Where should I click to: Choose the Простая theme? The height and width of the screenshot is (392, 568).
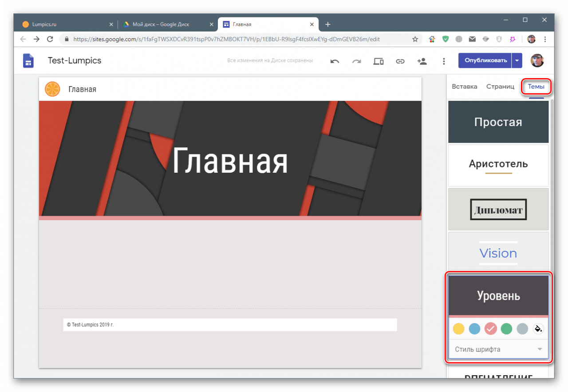(498, 122)
